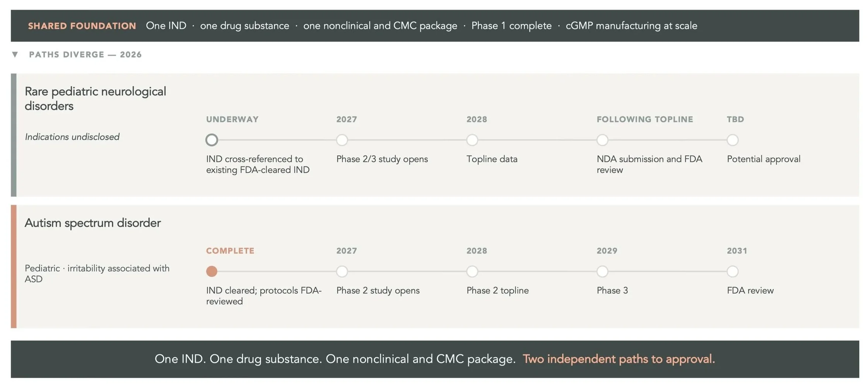Select the autism 2027 milestone circle
Image resolution: width=868 pixels, height=390 pixels.
342,271
